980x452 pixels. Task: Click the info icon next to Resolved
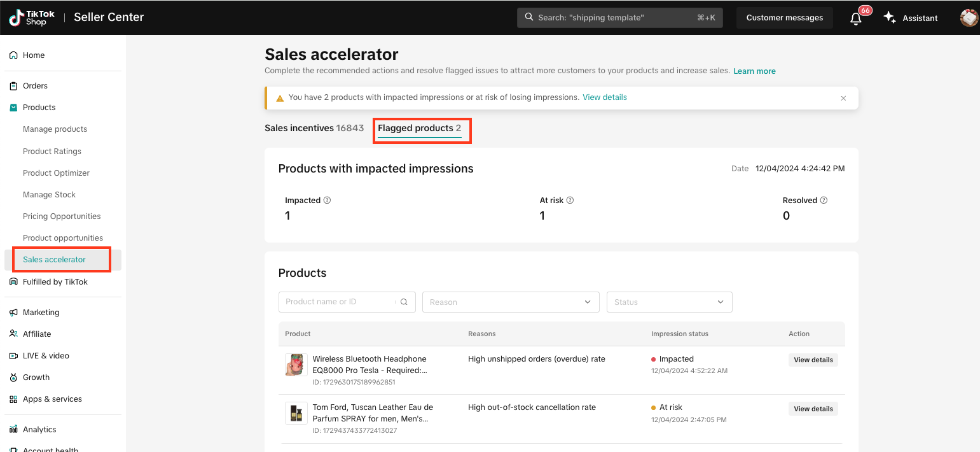824,200
